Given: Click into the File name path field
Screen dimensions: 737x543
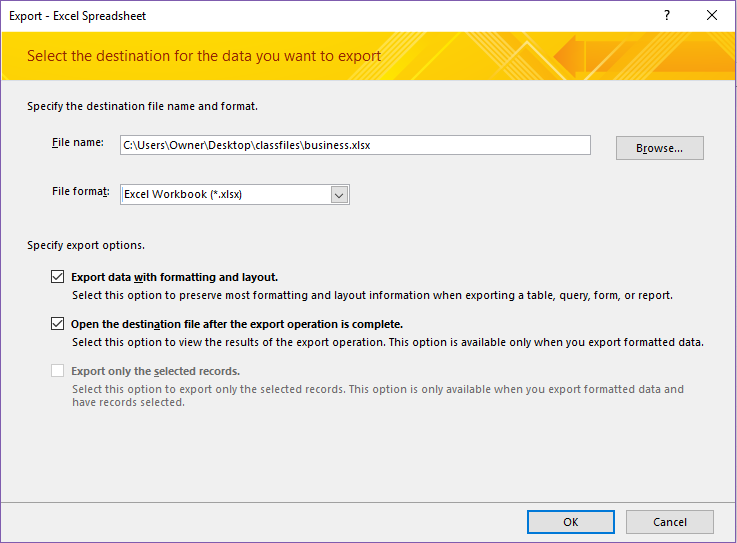Looking at the screenshot, I should 355,145.
